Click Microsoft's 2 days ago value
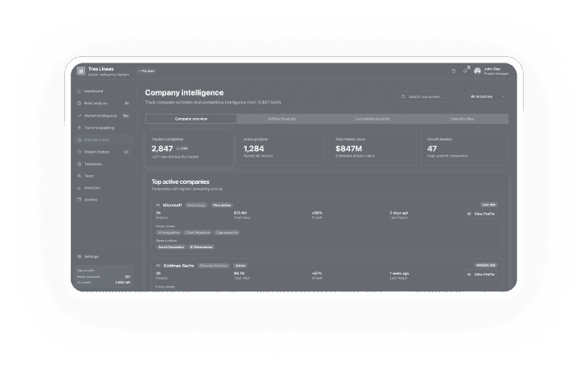This screenshot has width=588, height=371. click(399, 213)
